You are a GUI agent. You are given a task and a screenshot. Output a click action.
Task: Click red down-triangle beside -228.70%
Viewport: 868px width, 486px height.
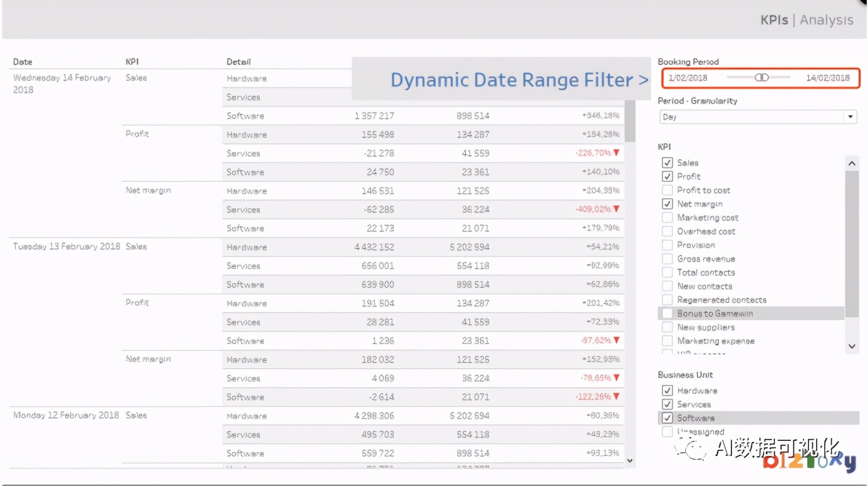616,153
